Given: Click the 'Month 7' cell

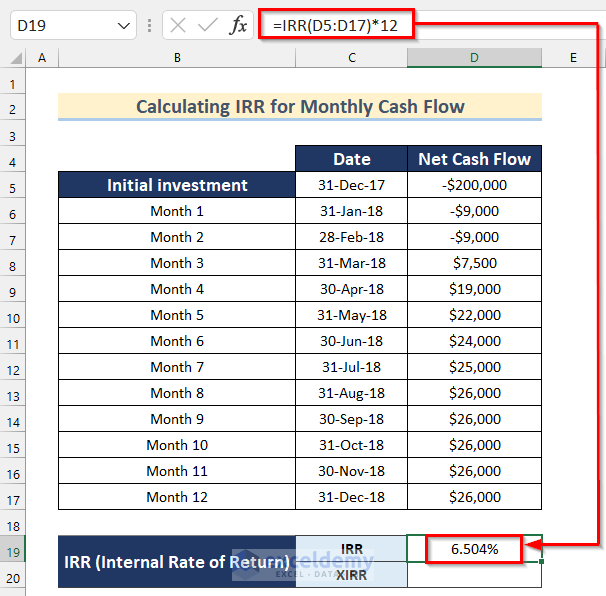Looking at the screenshot, I should pos(177,367).
